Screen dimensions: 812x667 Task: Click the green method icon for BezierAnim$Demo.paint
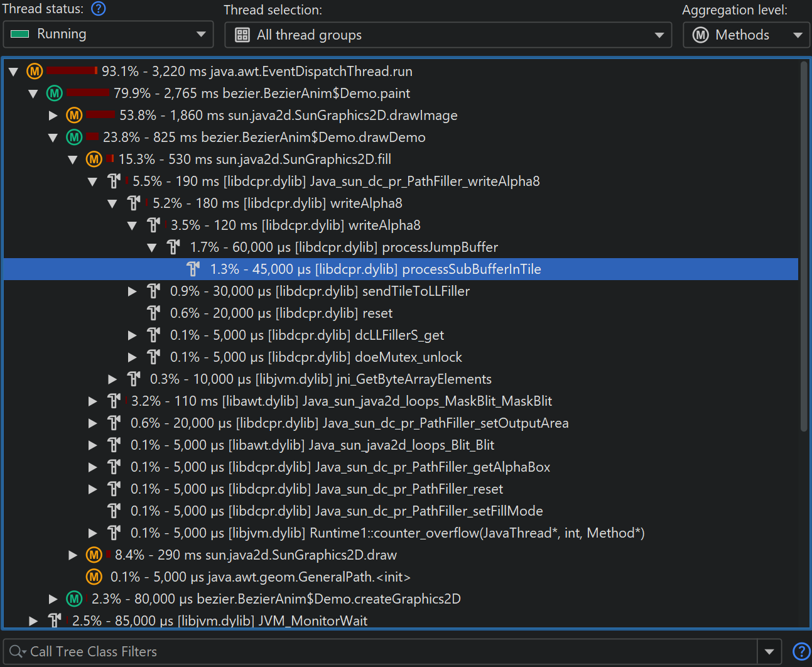point(55,94)
